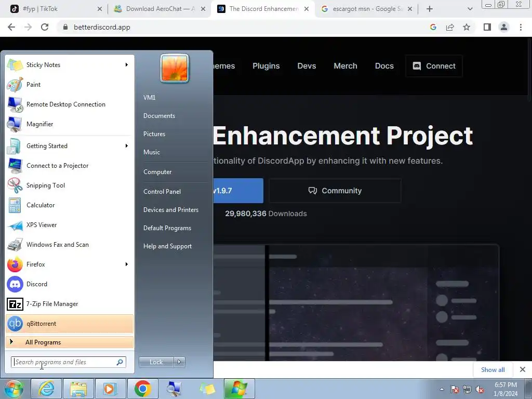This screenshot has height=399, width=532.
Task: Expand Getting Started jump list arrow
Action: click(127, 145)
